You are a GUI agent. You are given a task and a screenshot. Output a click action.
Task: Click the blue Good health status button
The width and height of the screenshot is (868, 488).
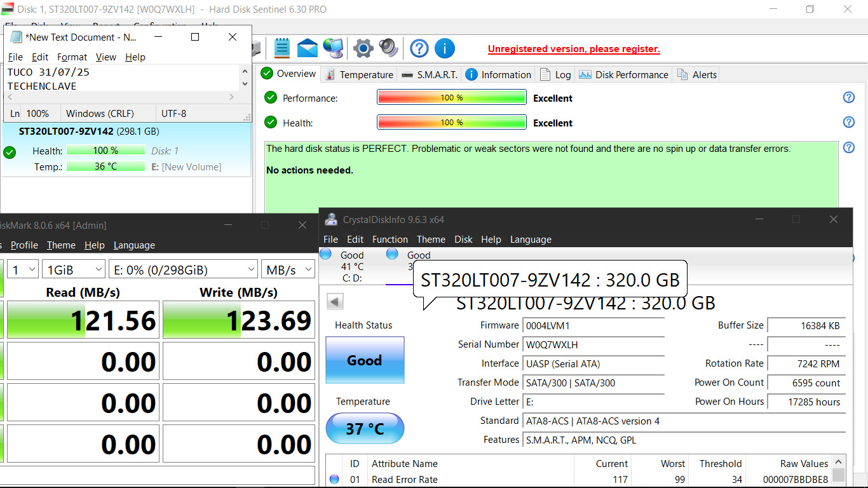coord(365,360)
